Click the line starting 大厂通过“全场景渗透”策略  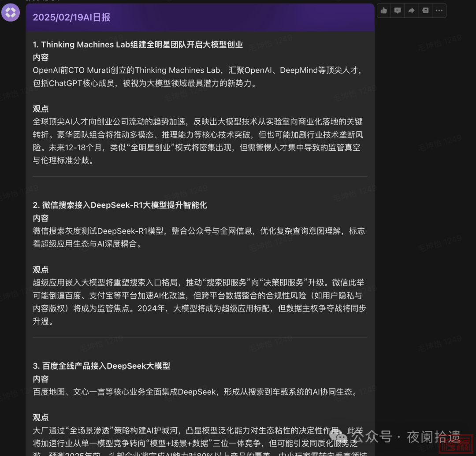198,430
